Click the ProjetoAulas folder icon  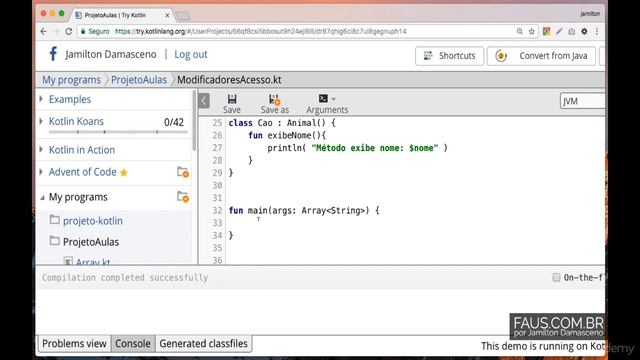55,241
